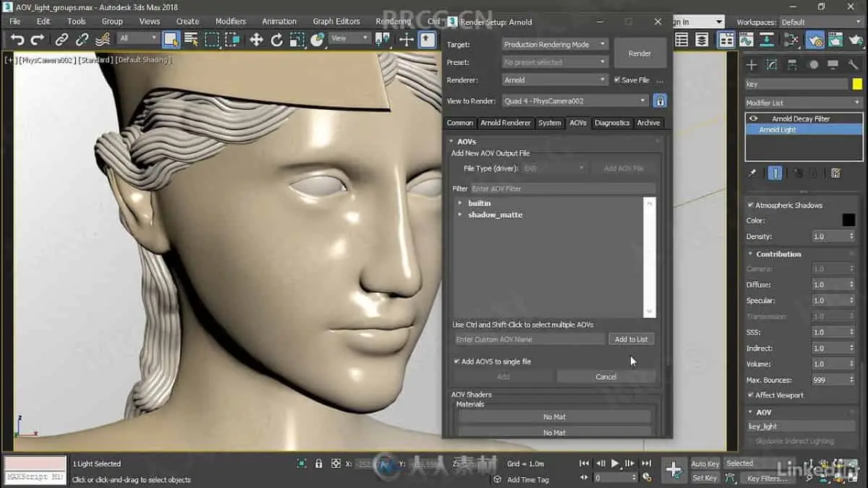The width and height of the screenshot is (868, 488).
Task: Click the black shadow Color swatch
Action: coord(848,221)
